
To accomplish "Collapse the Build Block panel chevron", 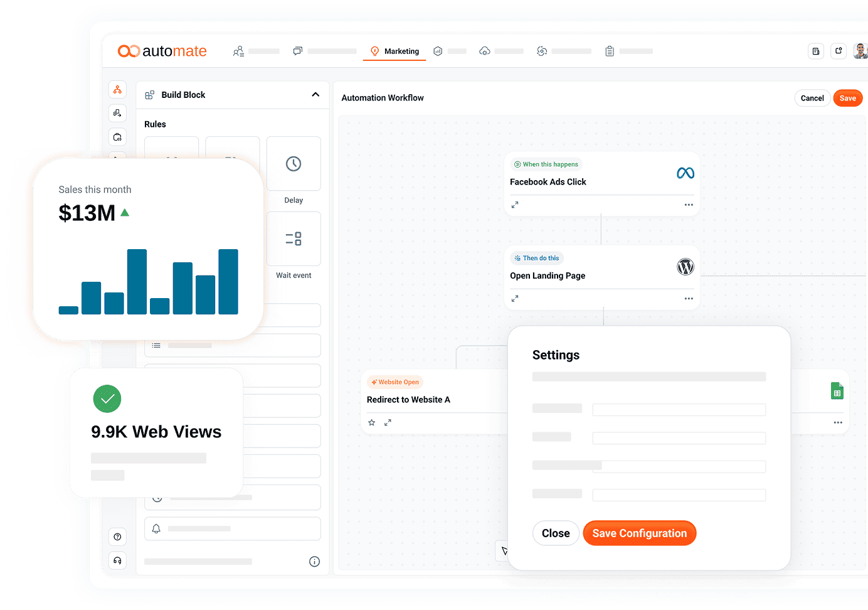I will point(315,95).
